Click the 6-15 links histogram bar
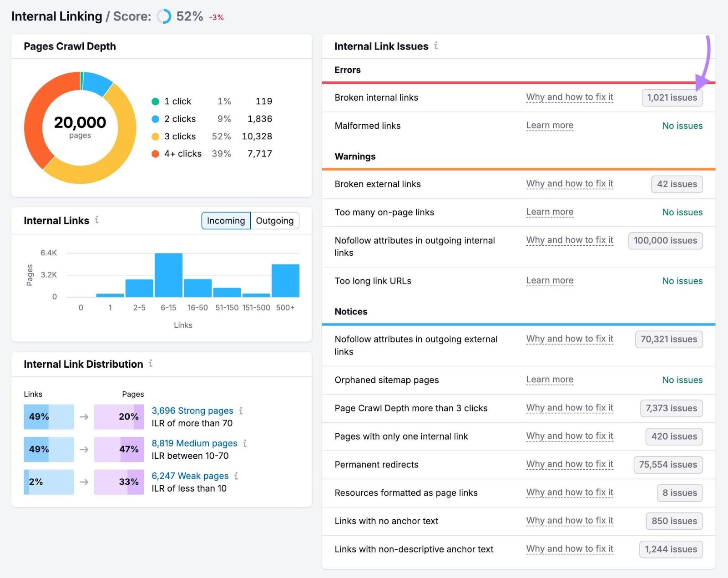 pyautogui.click(x=169, y=275)
